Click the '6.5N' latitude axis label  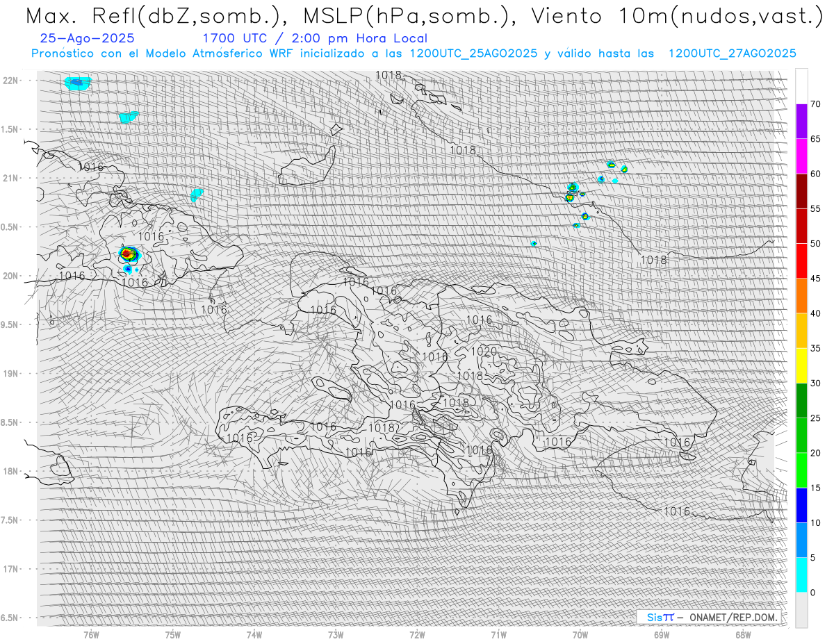pos(10,618)
